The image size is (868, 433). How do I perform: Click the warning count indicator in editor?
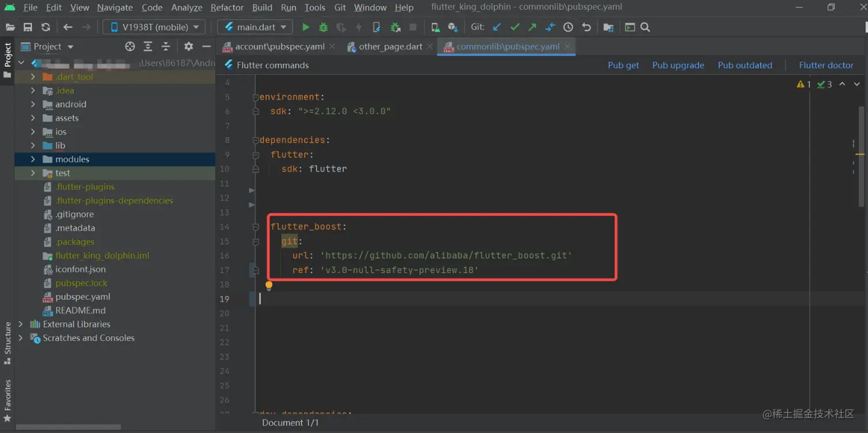coord(804,84)
